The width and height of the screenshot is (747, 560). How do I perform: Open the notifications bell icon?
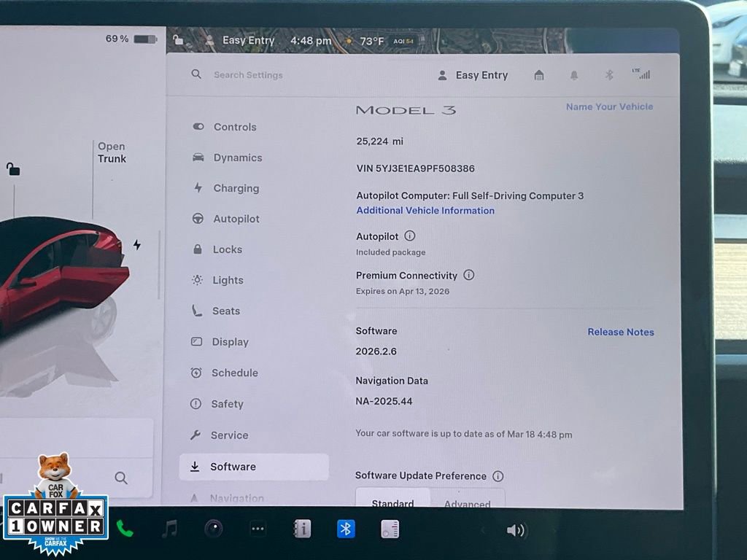[574, 75]
